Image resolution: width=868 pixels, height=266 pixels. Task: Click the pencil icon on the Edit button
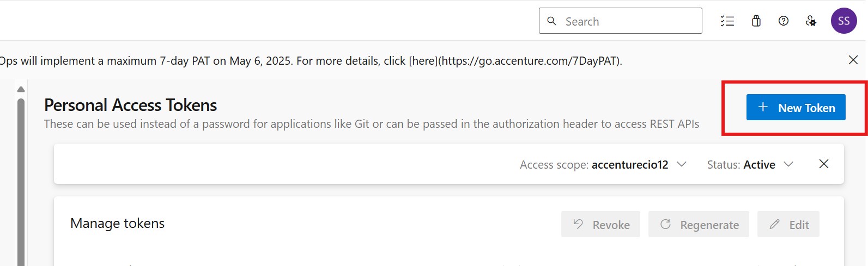click(774, 224)
